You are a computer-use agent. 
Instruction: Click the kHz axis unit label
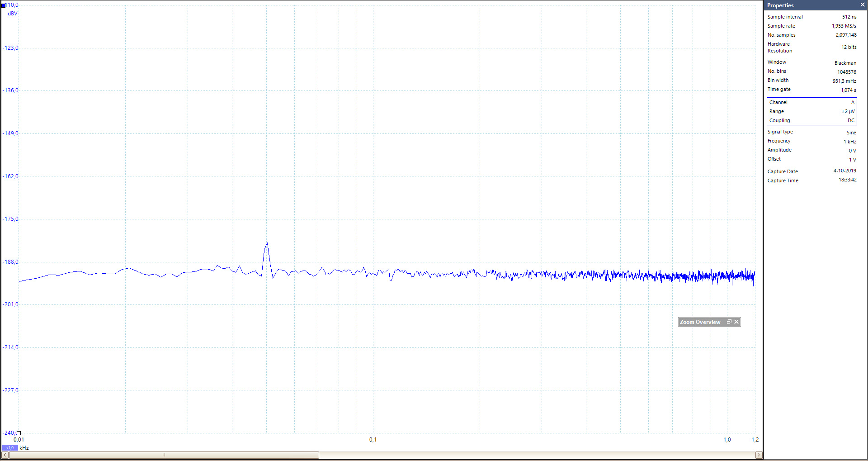(24, 448)
